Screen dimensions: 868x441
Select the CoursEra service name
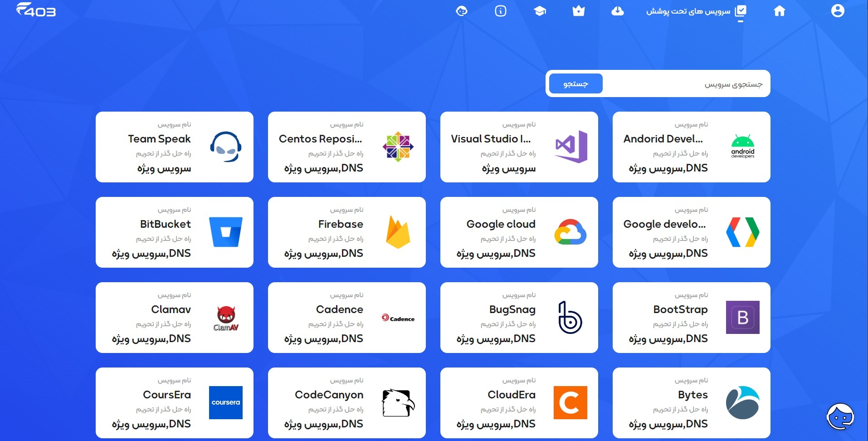167,395
